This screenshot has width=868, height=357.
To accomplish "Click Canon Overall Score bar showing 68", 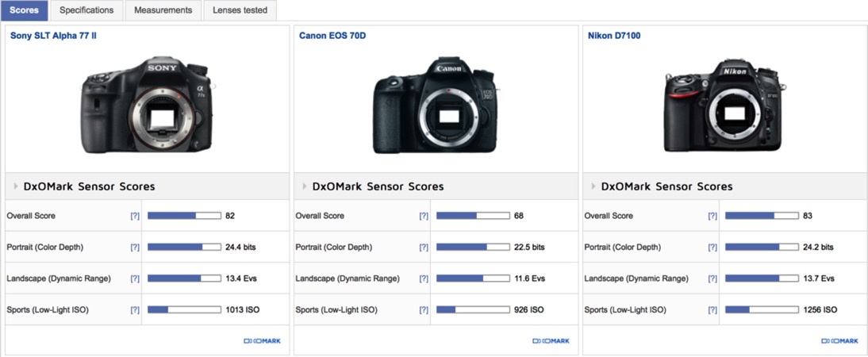I will 474,216.
